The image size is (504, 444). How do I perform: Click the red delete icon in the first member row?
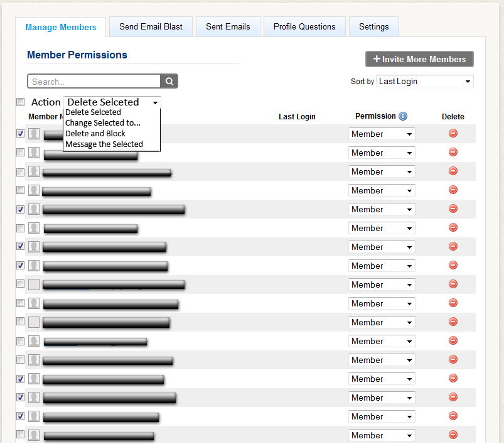coord(453,133)
